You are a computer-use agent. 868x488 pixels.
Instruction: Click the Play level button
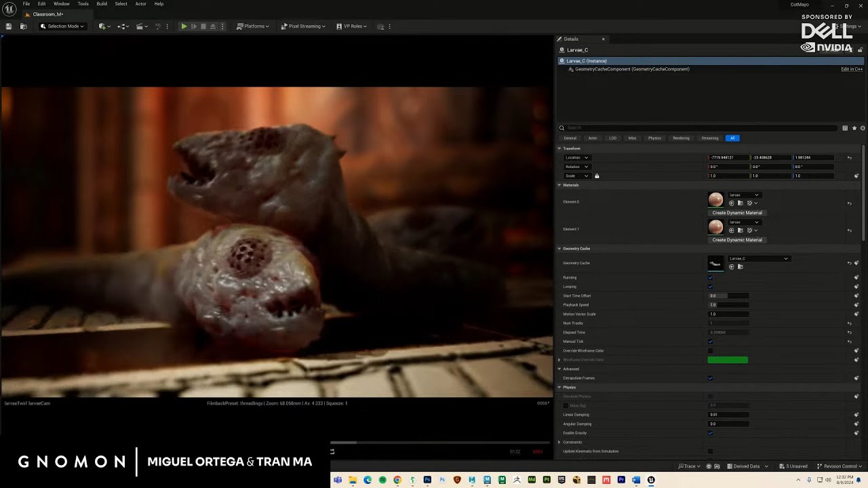point(184,26)
